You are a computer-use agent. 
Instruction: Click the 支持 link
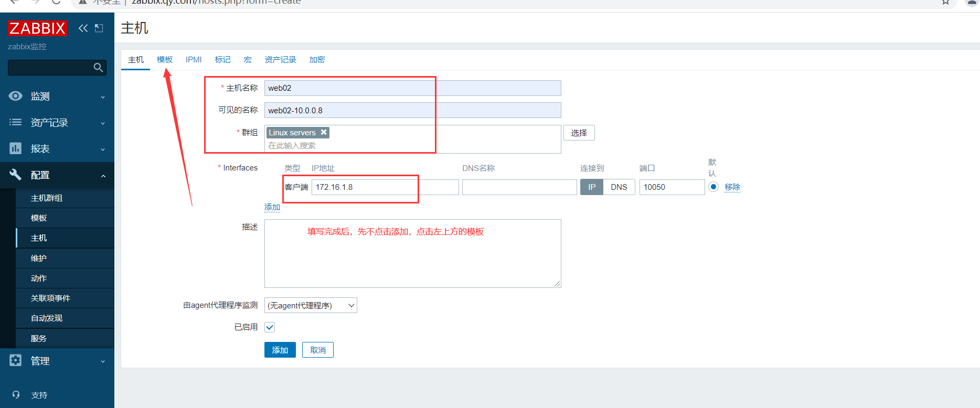pyautogui.click(x=39, y=395)
